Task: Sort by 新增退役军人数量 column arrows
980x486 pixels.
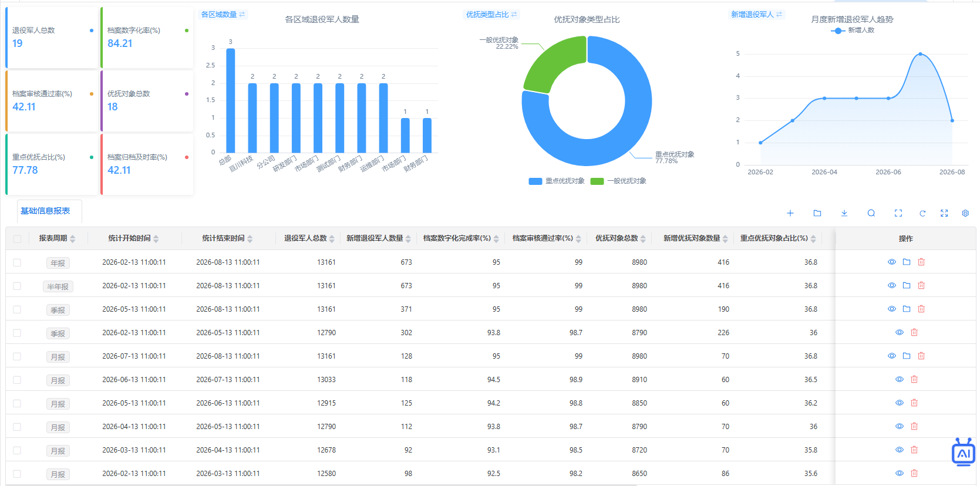Action: 408,239
